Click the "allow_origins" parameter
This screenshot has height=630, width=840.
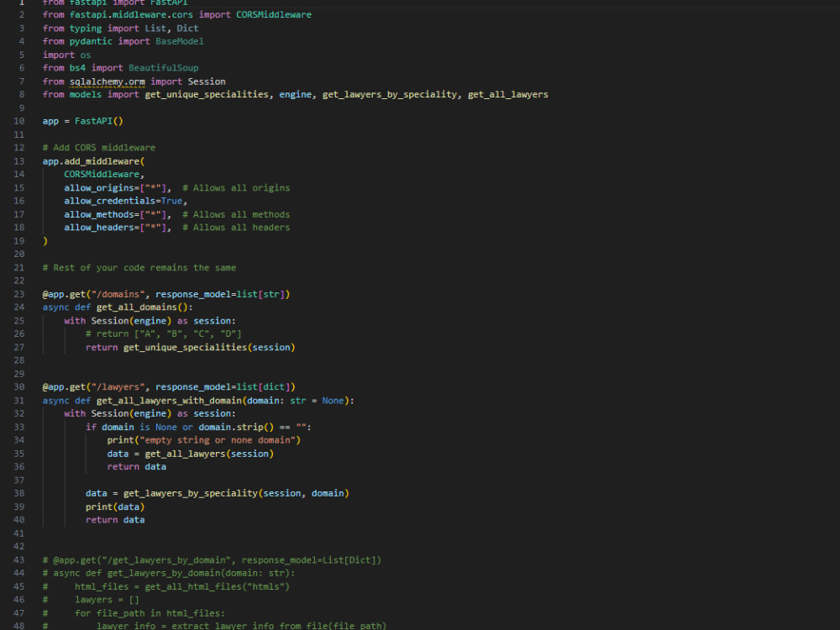pos(99,188)
